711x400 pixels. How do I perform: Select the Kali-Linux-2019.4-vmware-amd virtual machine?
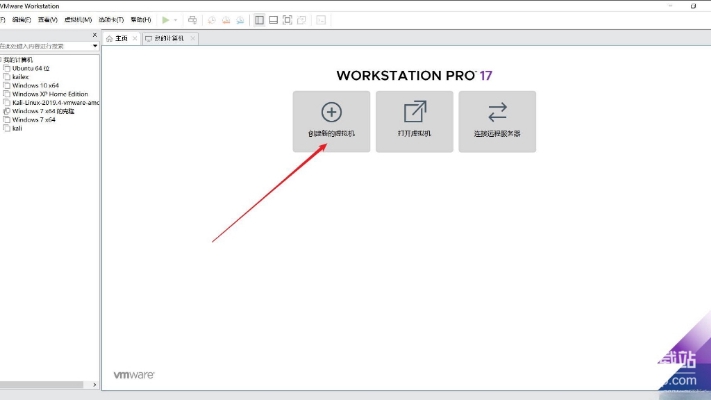(x=55, y=103)
